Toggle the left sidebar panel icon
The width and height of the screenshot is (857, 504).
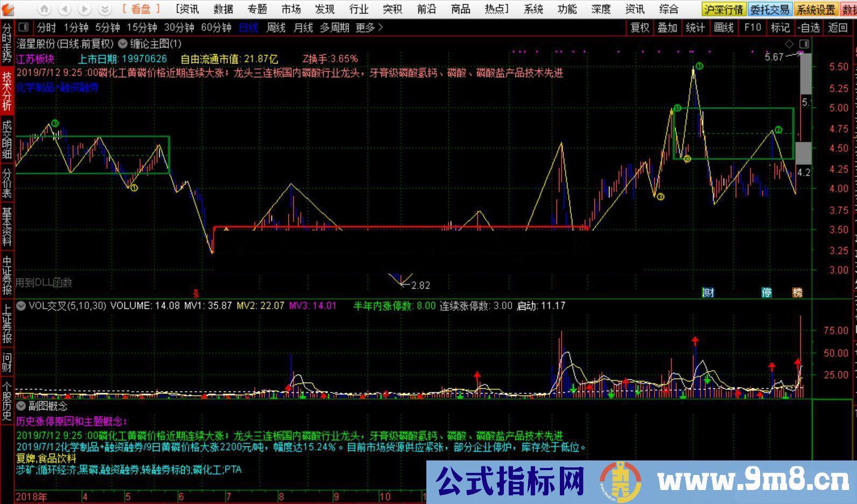pos(23,27)
